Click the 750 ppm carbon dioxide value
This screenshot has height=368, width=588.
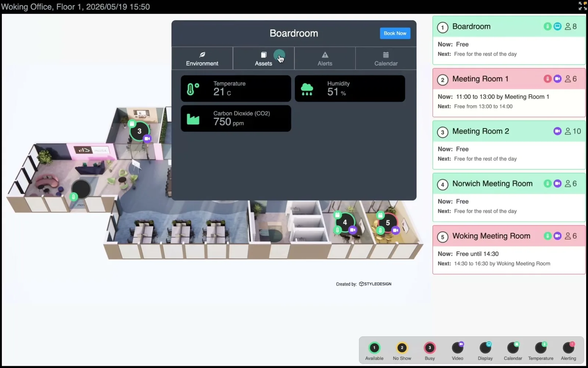(229, 122)
